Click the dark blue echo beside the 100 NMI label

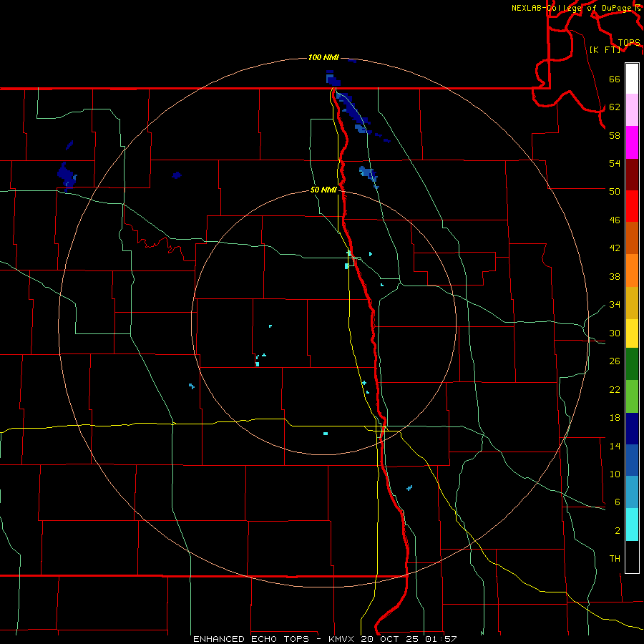tap(352, 61)
